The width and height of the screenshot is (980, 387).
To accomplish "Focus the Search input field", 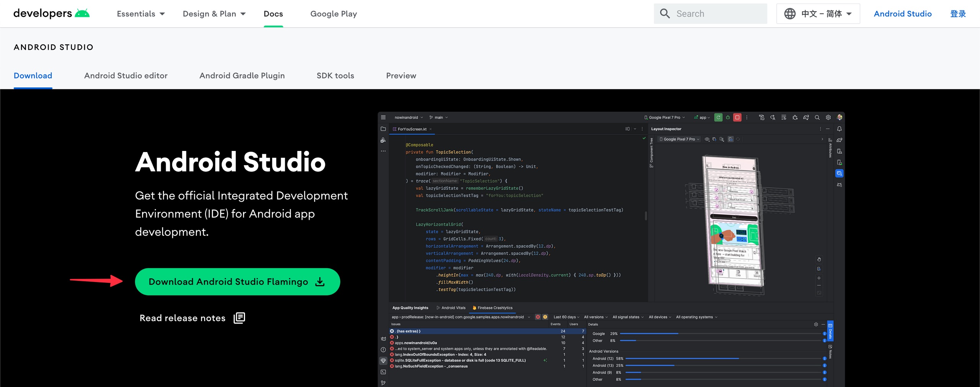I will (x=710, y=14).
